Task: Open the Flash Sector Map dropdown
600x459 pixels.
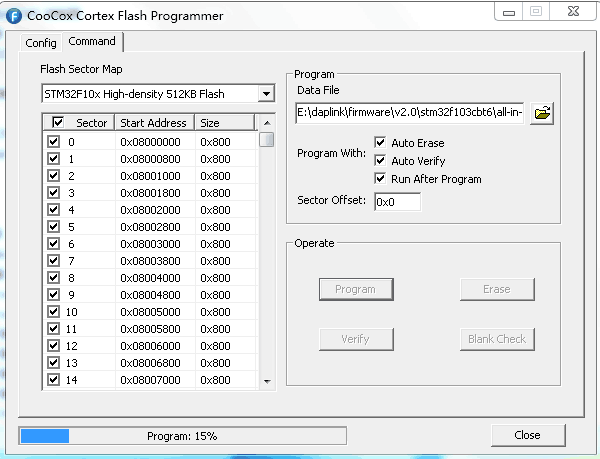Action: tap(266, 94)
